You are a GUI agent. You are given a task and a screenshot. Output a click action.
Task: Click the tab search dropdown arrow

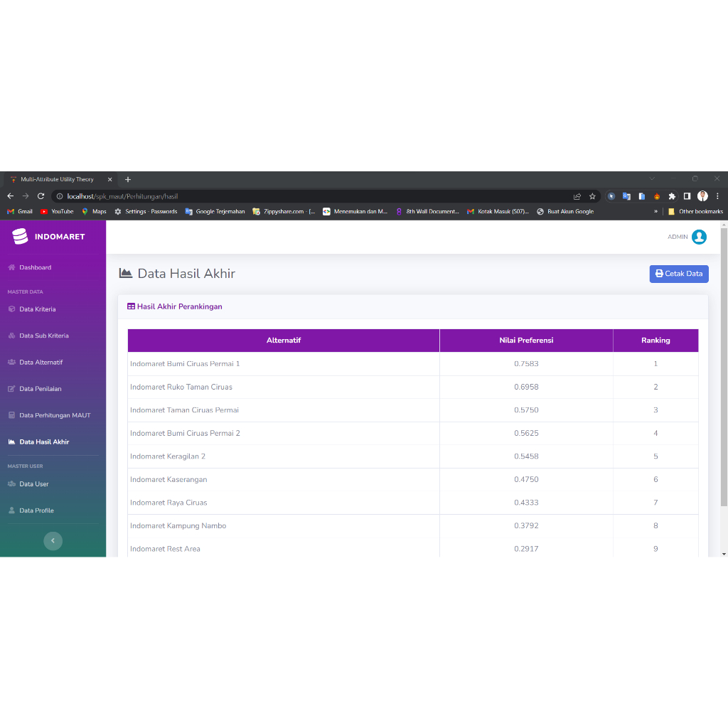pyautogui.click(x=652, y=178)
